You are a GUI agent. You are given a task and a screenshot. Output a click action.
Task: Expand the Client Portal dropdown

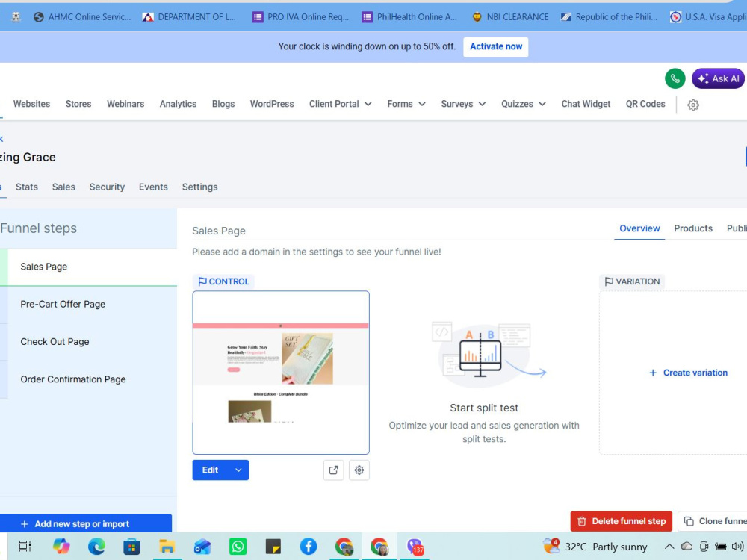click(x=340, y=104)
